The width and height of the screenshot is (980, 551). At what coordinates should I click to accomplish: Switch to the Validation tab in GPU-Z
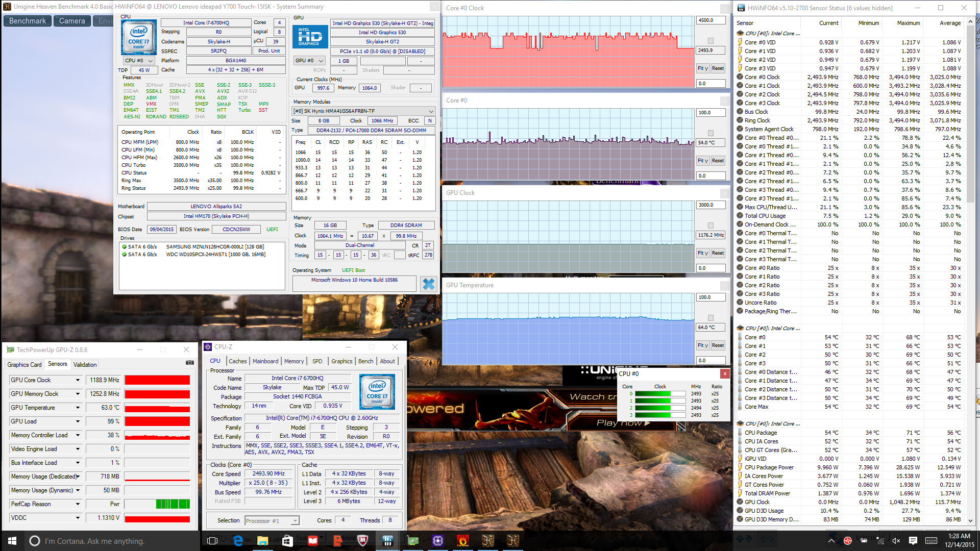[x=85, y=365]
